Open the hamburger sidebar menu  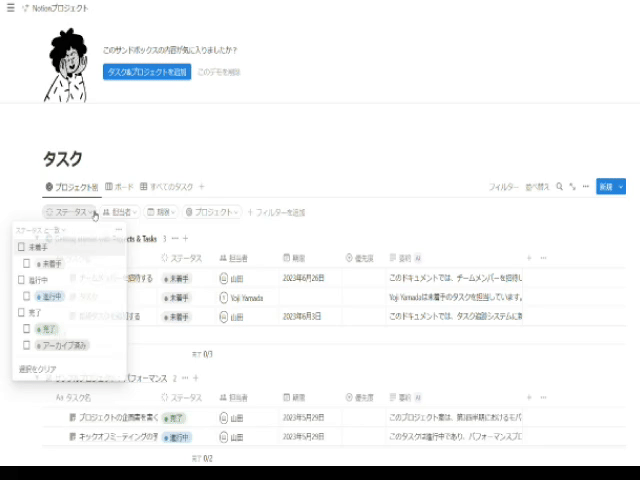(11, 8)
